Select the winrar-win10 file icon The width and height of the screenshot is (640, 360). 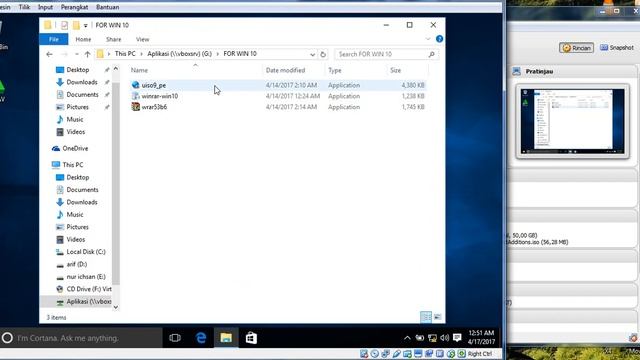point(136,96)
